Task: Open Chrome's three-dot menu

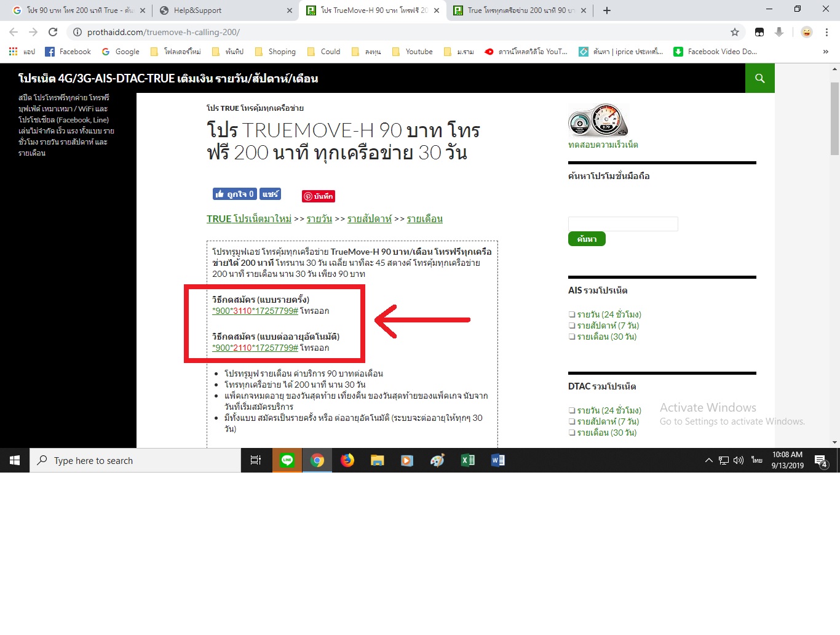Action: click(826, 32)
